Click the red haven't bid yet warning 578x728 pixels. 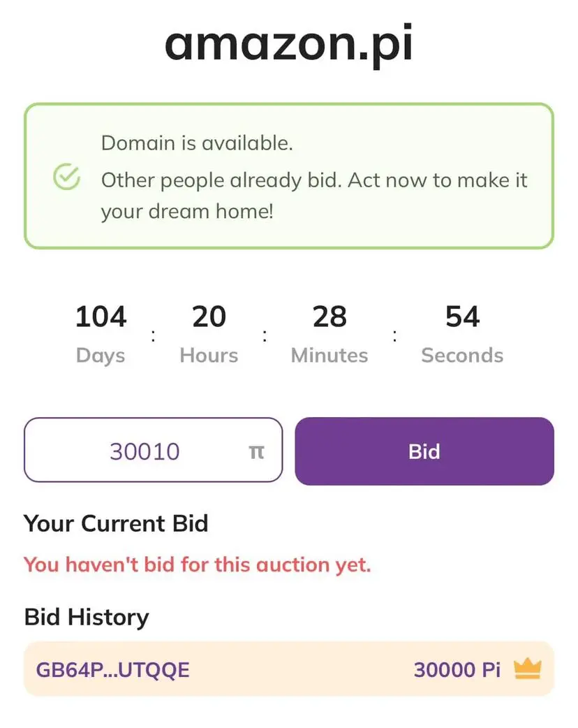pyautogui.click(x=198, y=565)
